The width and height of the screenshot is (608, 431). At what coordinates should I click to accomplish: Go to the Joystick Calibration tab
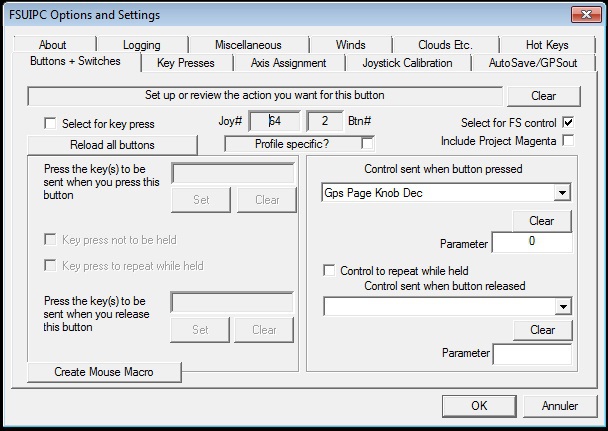(407, 63)
